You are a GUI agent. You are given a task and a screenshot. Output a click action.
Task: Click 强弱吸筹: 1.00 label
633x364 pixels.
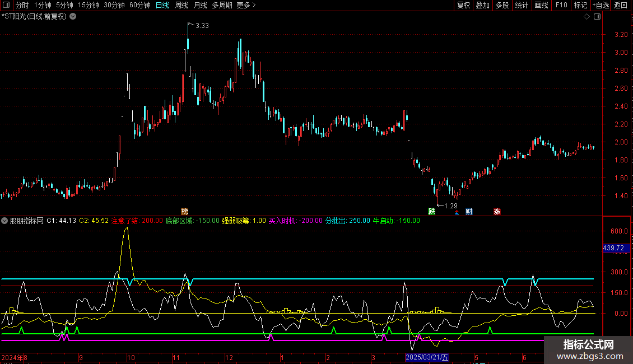coord(244,221)
